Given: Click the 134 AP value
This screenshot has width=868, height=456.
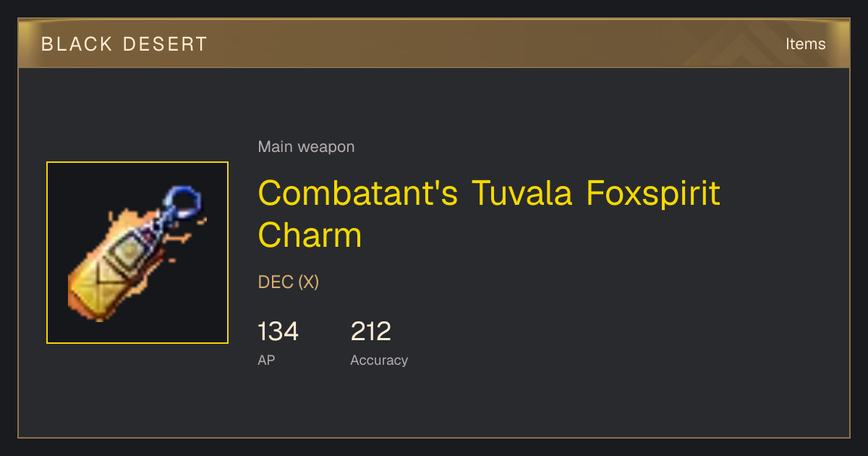Looking at the screenshot, I should coord(278,332).
